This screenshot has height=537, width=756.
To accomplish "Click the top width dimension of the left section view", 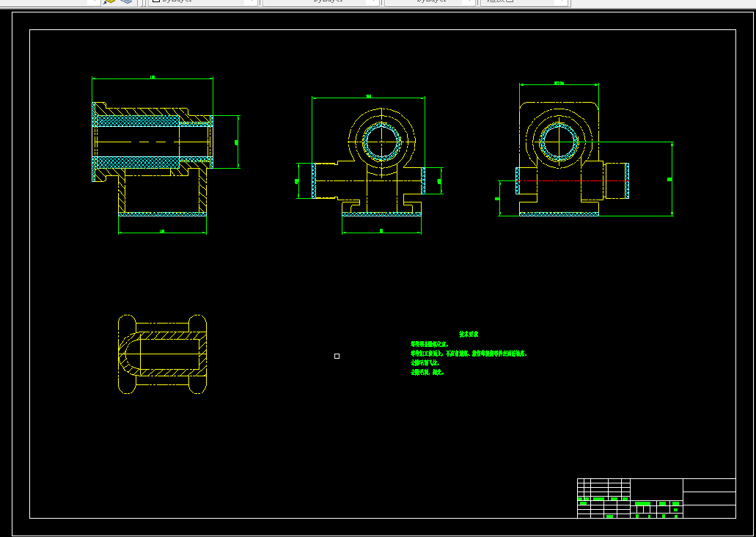I will coord(153,77).
